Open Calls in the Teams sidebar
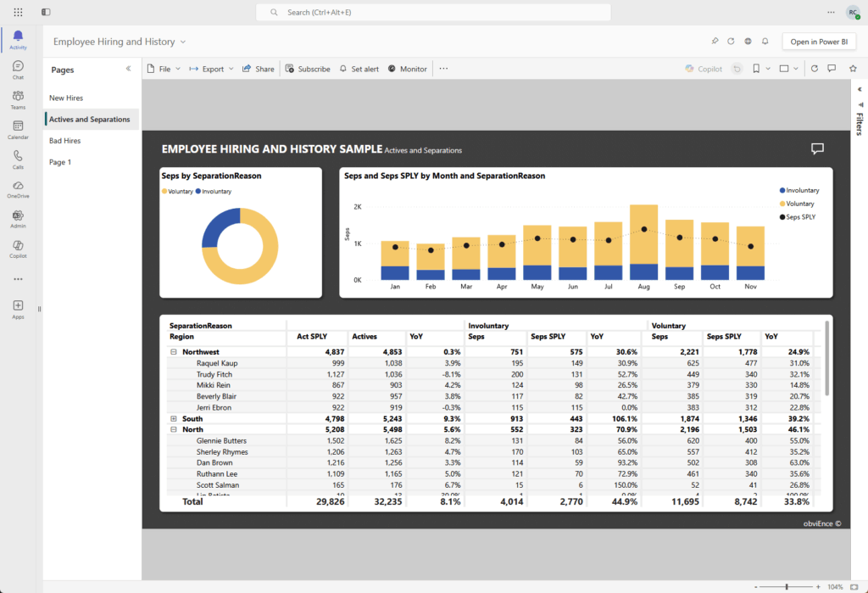This screenshot has width=868, height=593. tap(18, 159)
